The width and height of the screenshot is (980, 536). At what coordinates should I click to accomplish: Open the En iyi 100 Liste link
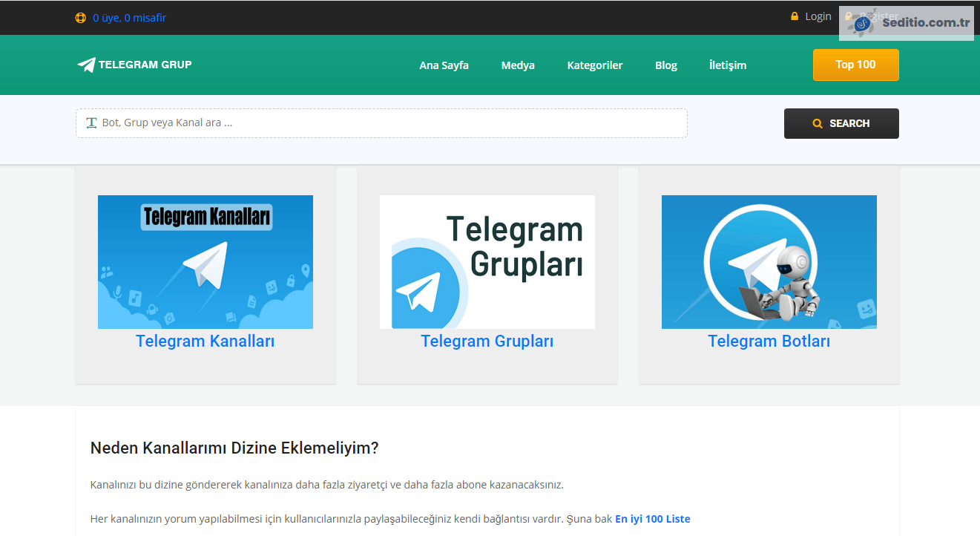click(653, 519)
